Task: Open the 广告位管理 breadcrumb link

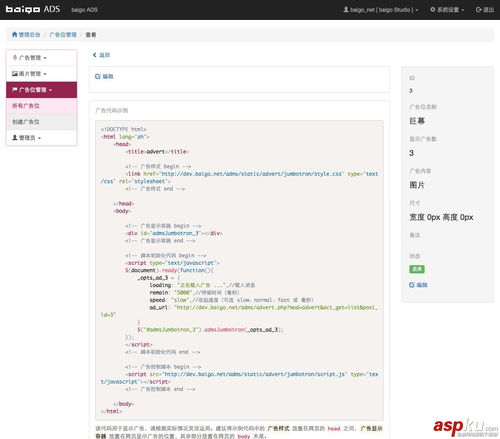Action: pyautogui.click(x=63, y=35)
